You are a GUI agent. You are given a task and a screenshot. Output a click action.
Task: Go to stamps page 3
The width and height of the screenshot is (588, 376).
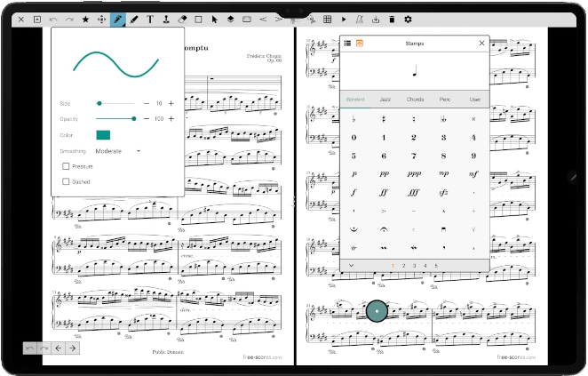point(414,265)
